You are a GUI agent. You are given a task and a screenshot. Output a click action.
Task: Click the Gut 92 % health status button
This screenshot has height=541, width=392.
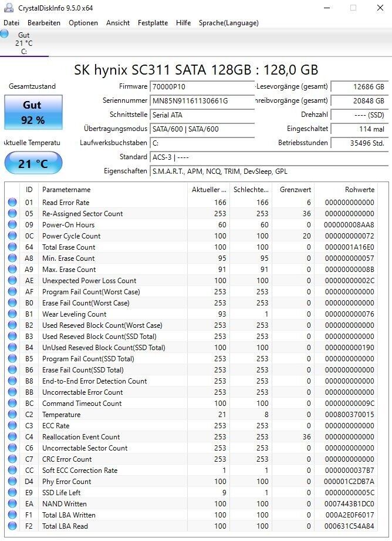point(33,112)
